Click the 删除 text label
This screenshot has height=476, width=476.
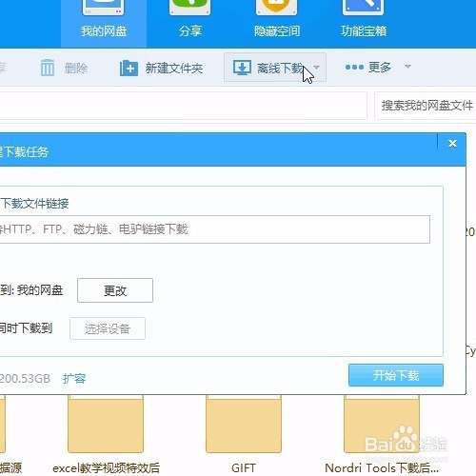click(x=76, y=68)
